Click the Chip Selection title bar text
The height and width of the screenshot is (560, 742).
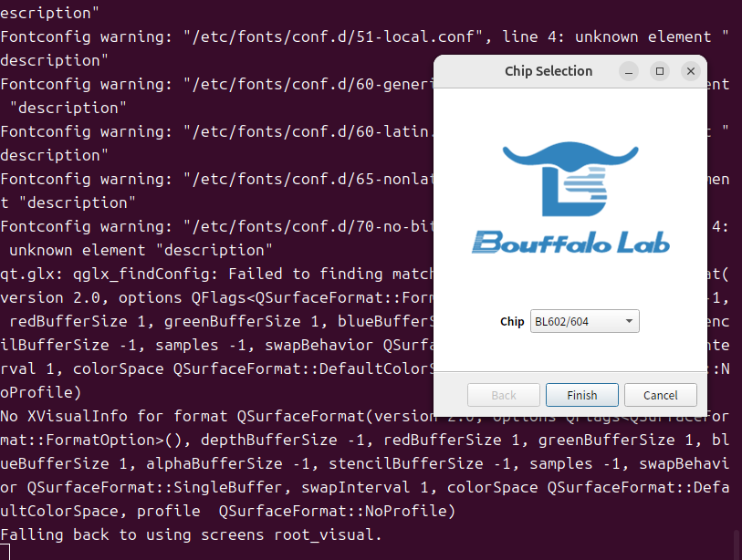tap(549, 71)
